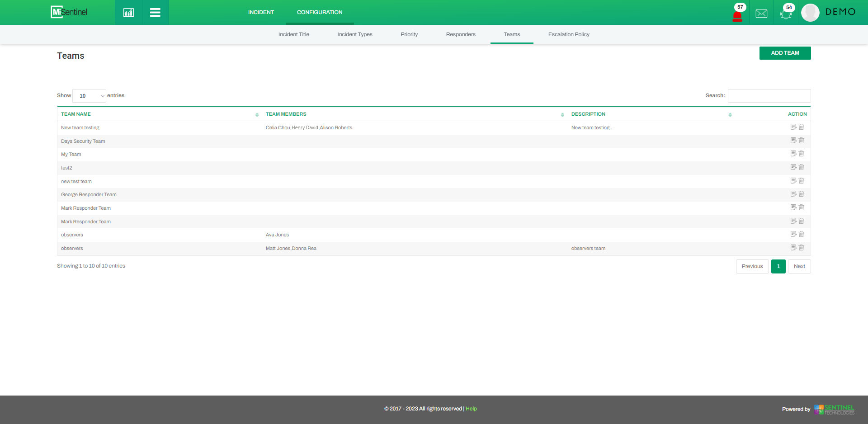
Task: Open the Responders tab
Action: click(461, 34)
